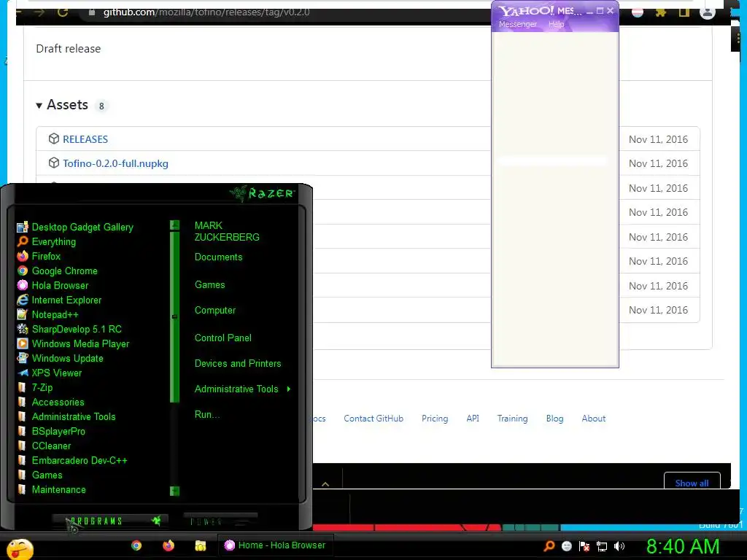Screen dimensions: 747x560
Task: Click the 8:40 AM taskbar clock
Action: 683,547
